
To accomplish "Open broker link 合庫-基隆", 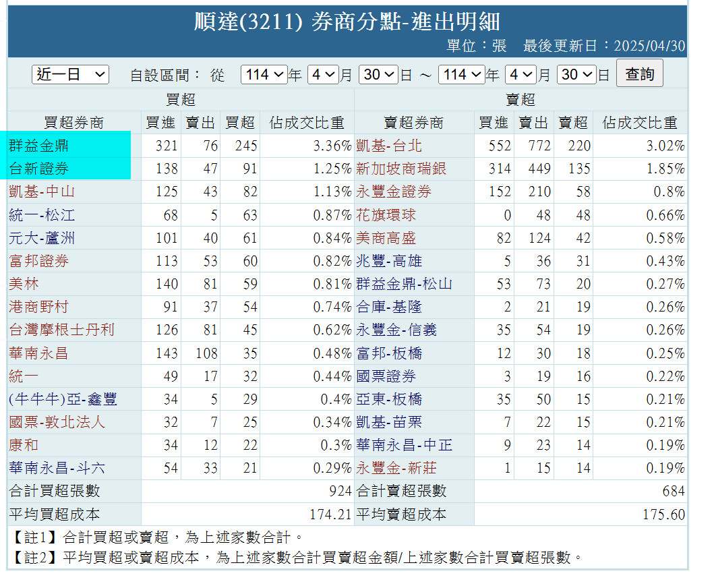I will (x=389, y=307).
